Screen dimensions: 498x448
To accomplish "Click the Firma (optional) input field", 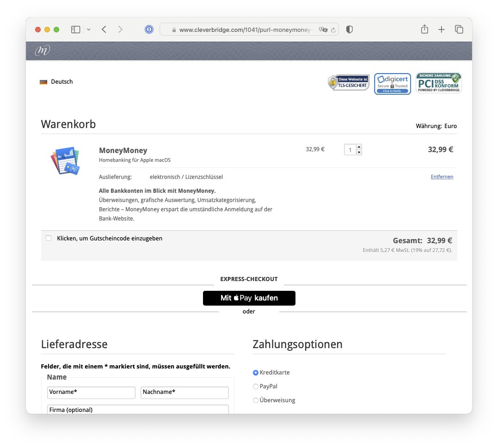I will click(x=138, y=409).
